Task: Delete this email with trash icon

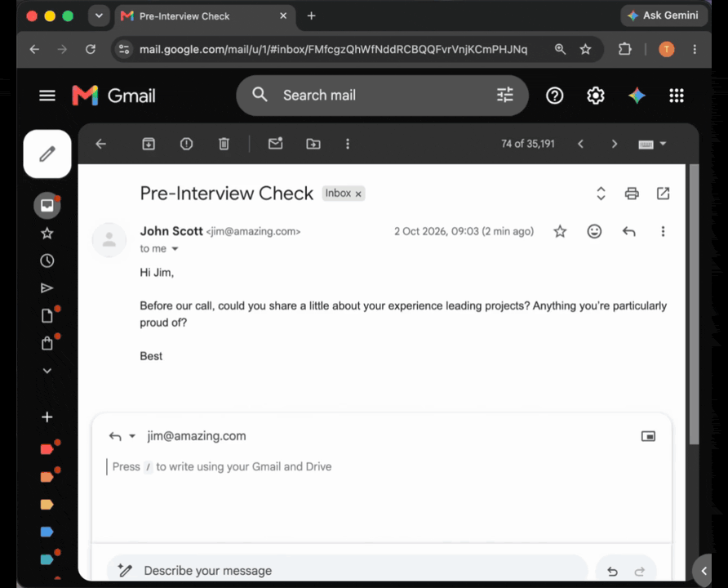Action: click(224, 144)
